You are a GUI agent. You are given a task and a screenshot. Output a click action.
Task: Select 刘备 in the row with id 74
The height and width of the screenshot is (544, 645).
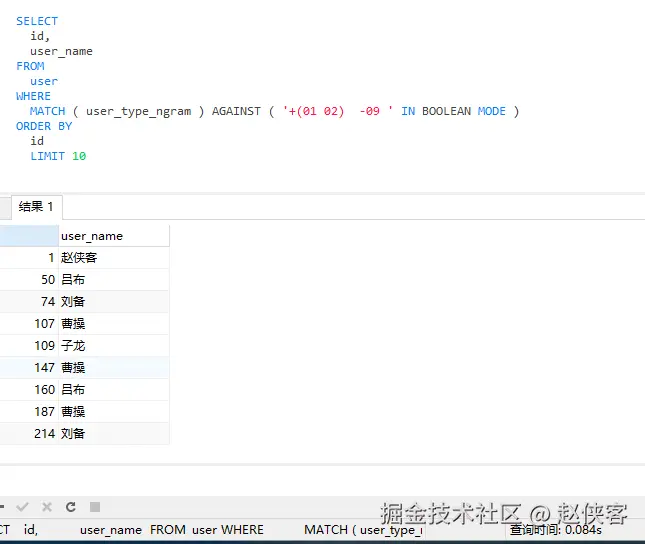(x=114, y=302)
